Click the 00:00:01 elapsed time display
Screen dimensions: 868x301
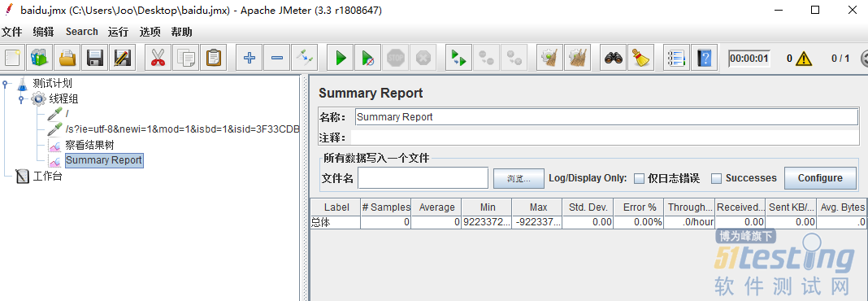coord(749,59)
